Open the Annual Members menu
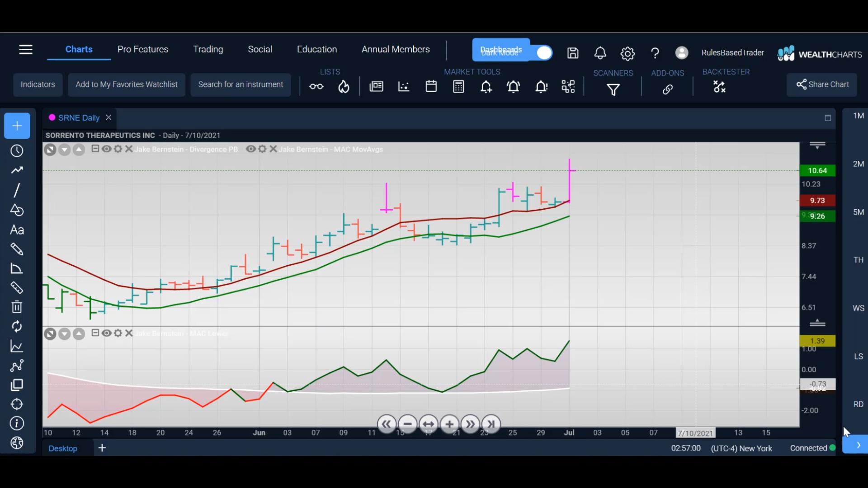868x488 pixels. 396,49
